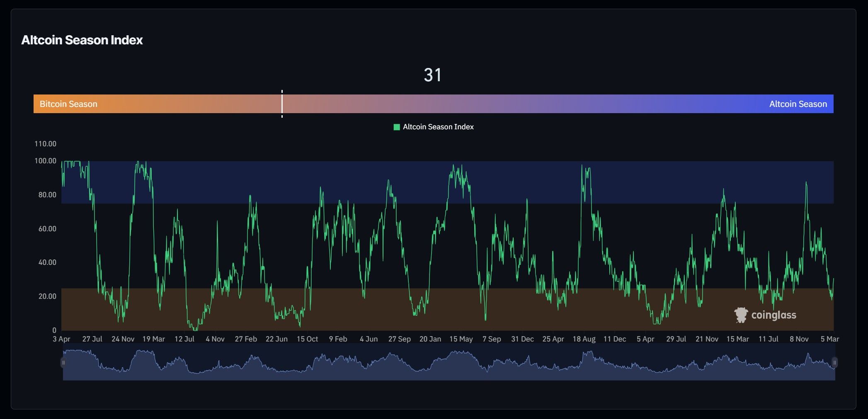Click the 100.00 y-axis label
Image resolution: width=868 pixels, height=419 pixels.
45,161
